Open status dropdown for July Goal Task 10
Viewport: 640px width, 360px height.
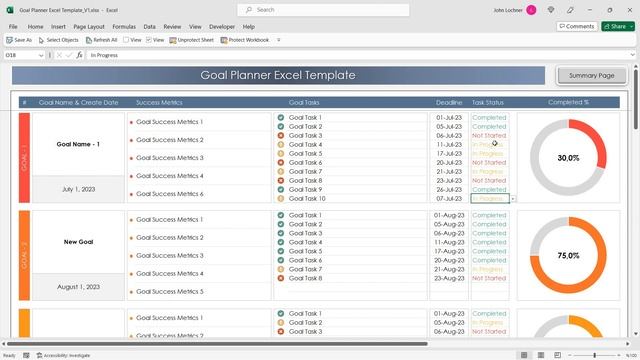coord(513,199)
